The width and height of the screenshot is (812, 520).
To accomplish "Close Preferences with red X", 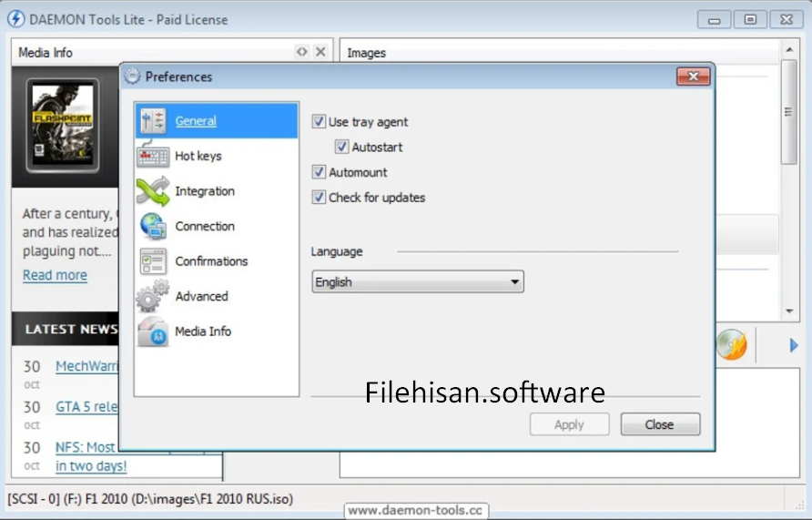I will 693,76.
